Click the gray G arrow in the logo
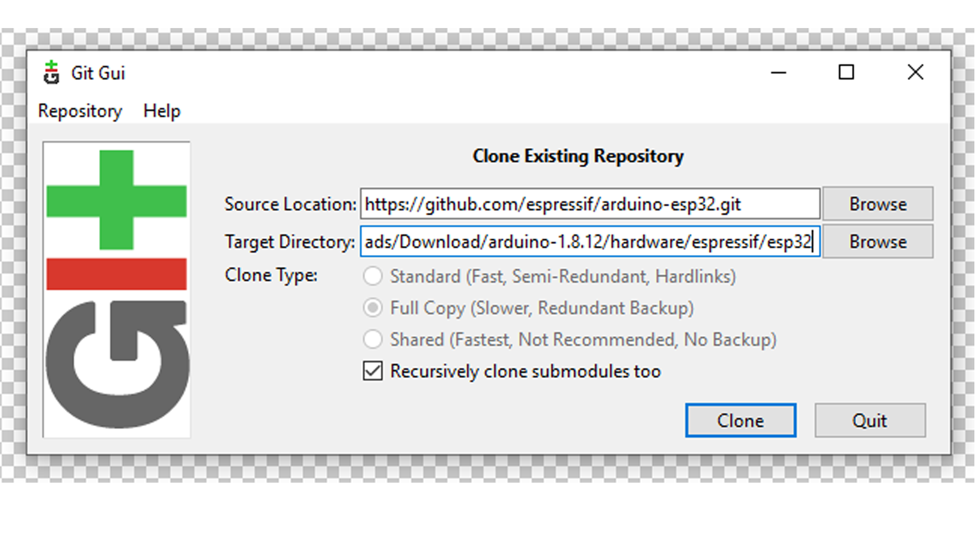 click(116, 363)
